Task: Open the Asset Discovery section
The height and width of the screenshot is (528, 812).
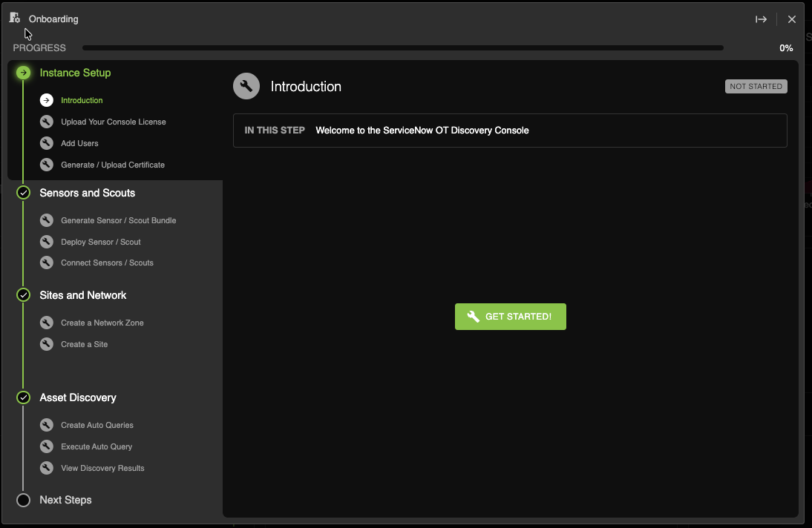Action: [x=78, y=397]
